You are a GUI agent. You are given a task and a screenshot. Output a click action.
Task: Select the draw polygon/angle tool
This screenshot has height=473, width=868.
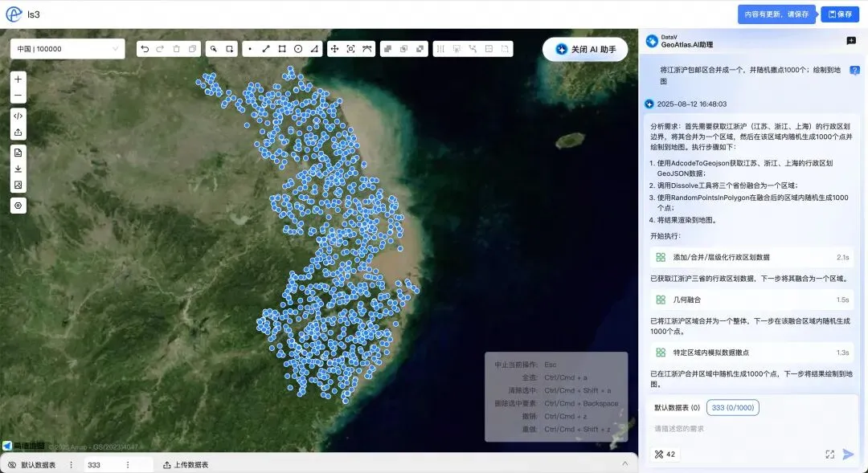(314, 49)
